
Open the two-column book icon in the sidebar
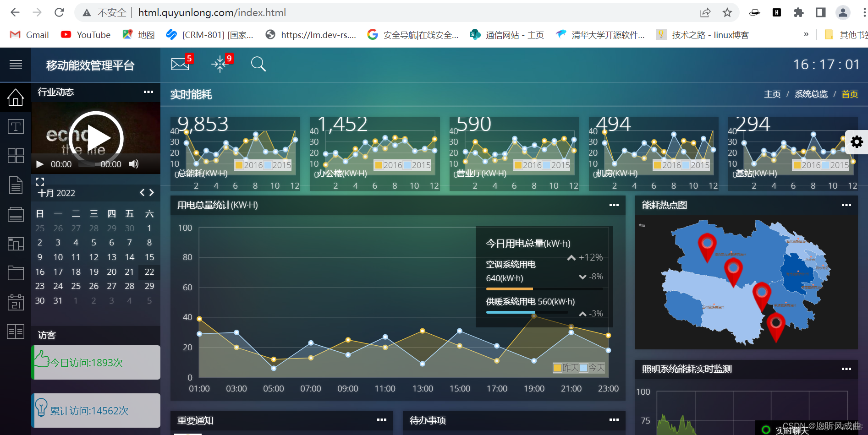(16, 332)
